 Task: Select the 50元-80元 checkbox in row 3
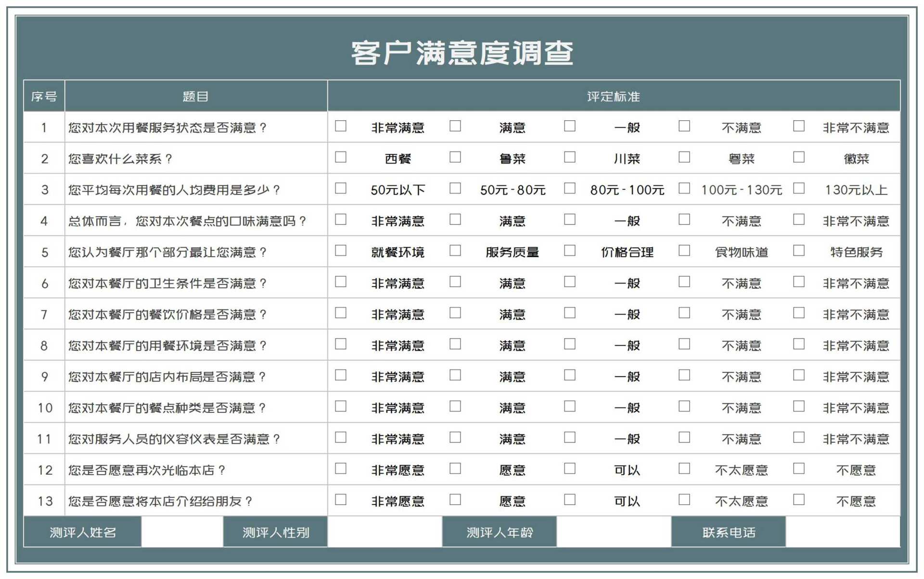click(x=455, y=189)
